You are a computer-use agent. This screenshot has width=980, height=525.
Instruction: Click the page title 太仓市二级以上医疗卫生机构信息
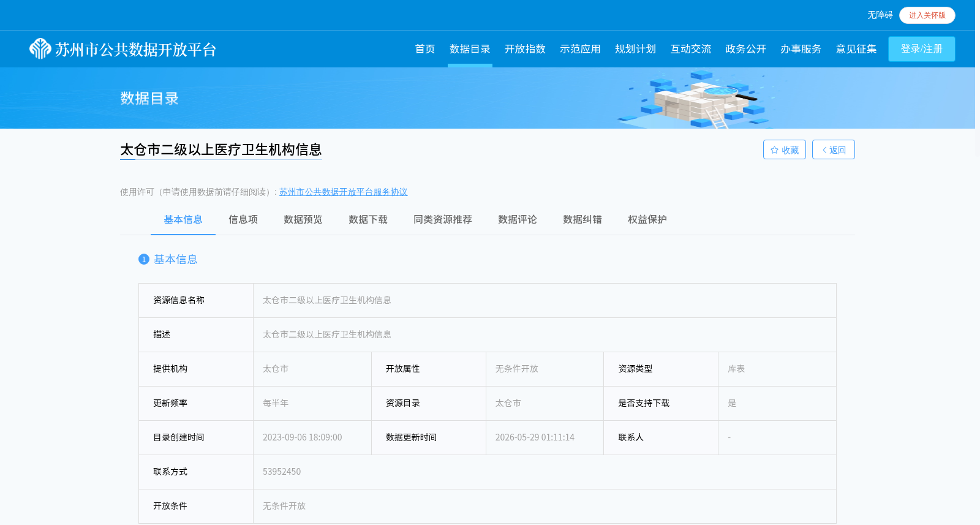221,149
